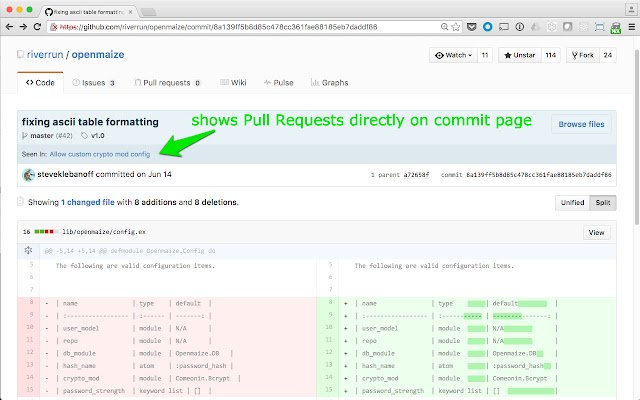Screen dimensions: 640x400
Task: Click the v1.0 tag icon
Action: [84, 136]
